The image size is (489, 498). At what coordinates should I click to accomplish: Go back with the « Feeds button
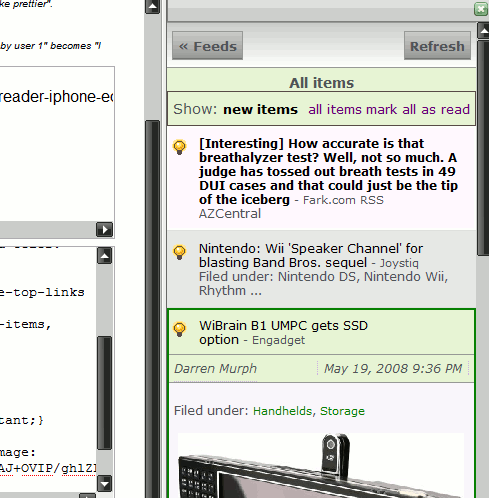coord(207,46)
